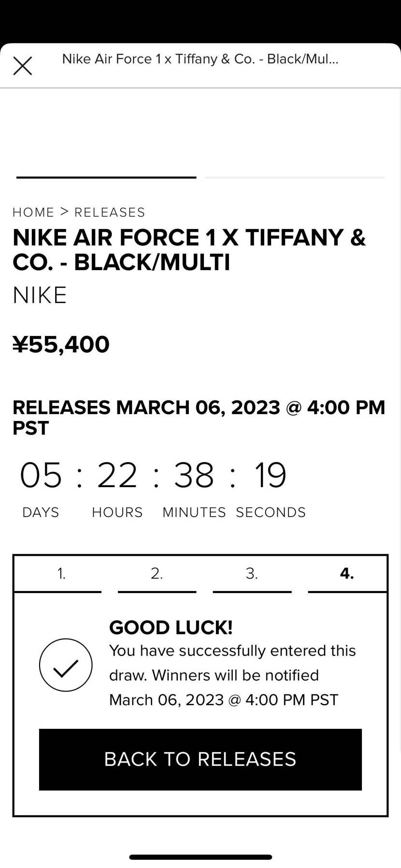Tap the ¥55,400 price
The image size is (401, 868).
[x=61, y=344]
